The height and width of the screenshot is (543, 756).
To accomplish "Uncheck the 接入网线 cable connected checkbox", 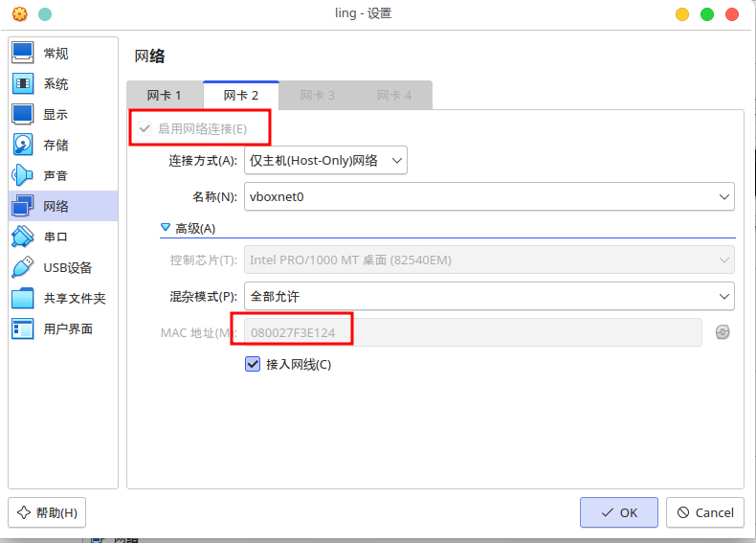I will point(254,364).
